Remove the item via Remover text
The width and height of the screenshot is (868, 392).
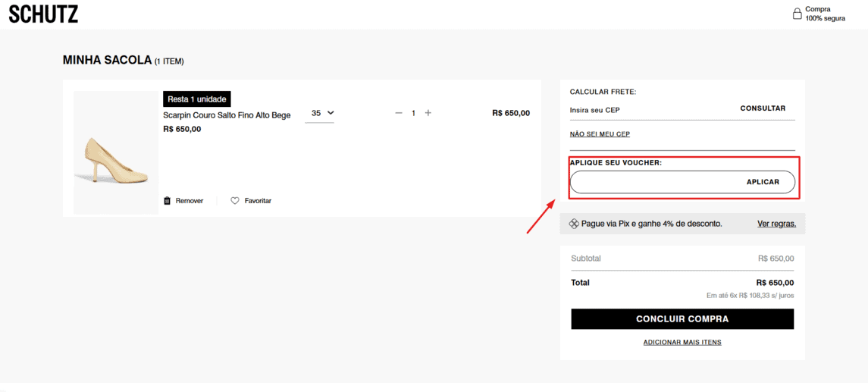(190, 201)
